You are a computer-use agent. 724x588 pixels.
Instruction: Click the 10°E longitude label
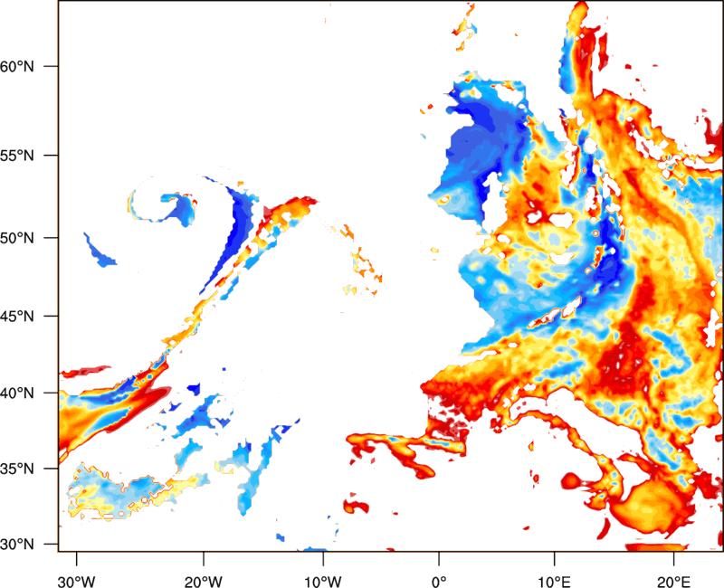click(554, 582)
